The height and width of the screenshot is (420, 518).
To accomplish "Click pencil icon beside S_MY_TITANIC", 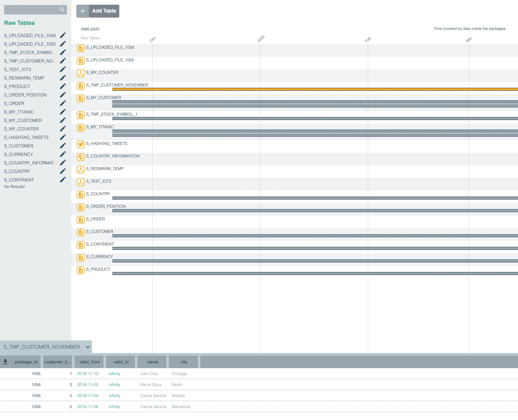I will 63,112.
